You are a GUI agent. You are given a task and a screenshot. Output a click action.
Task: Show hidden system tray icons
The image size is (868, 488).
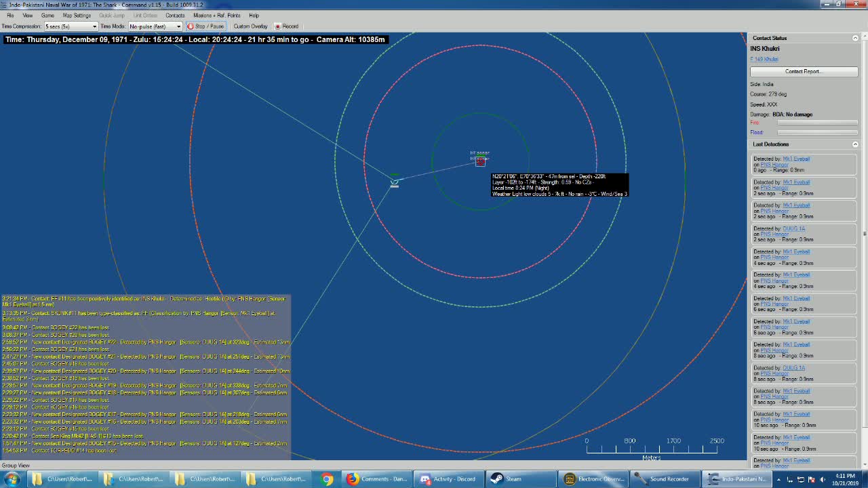778,479
